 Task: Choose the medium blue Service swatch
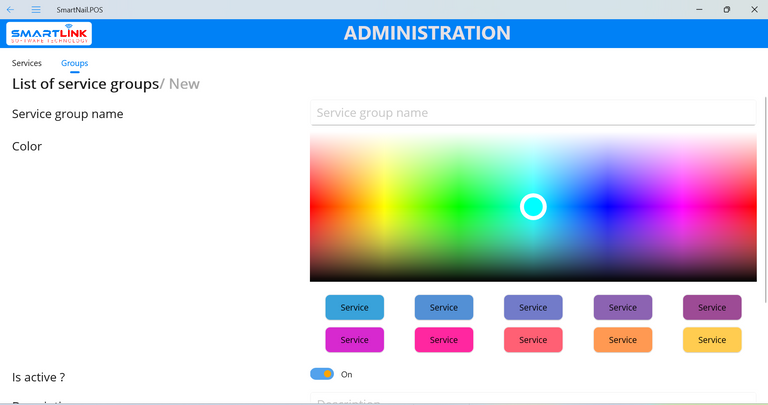coord(443,307)
